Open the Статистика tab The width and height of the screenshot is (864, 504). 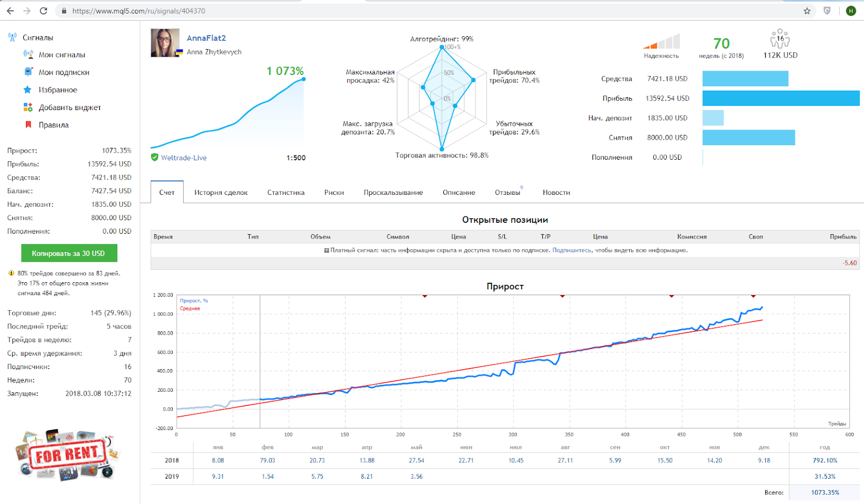286,193
